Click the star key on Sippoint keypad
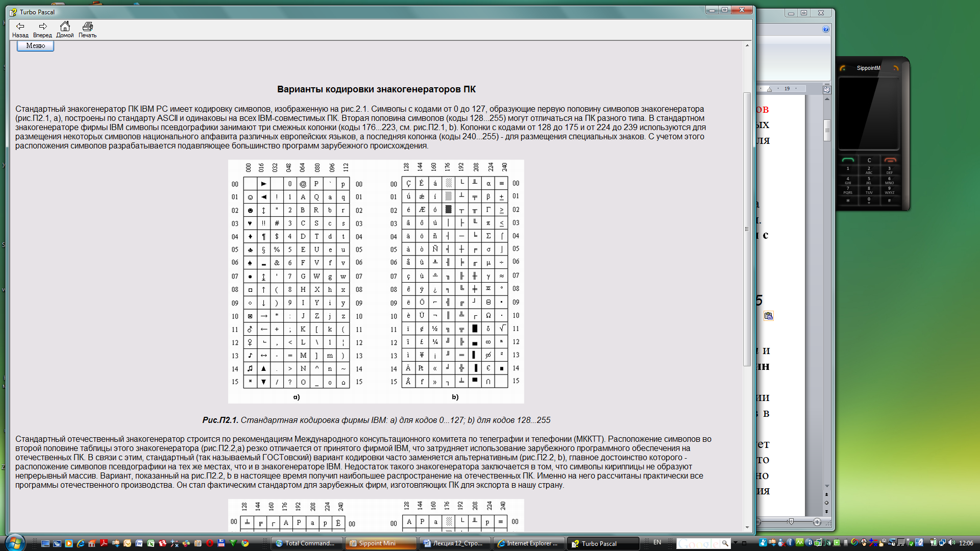 click(x=848, y=201)
